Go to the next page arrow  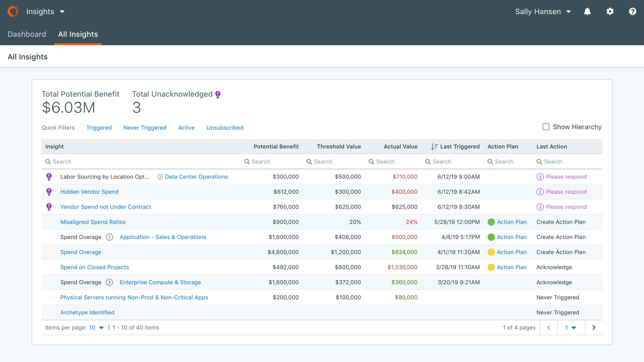click(x=594, y=327)
